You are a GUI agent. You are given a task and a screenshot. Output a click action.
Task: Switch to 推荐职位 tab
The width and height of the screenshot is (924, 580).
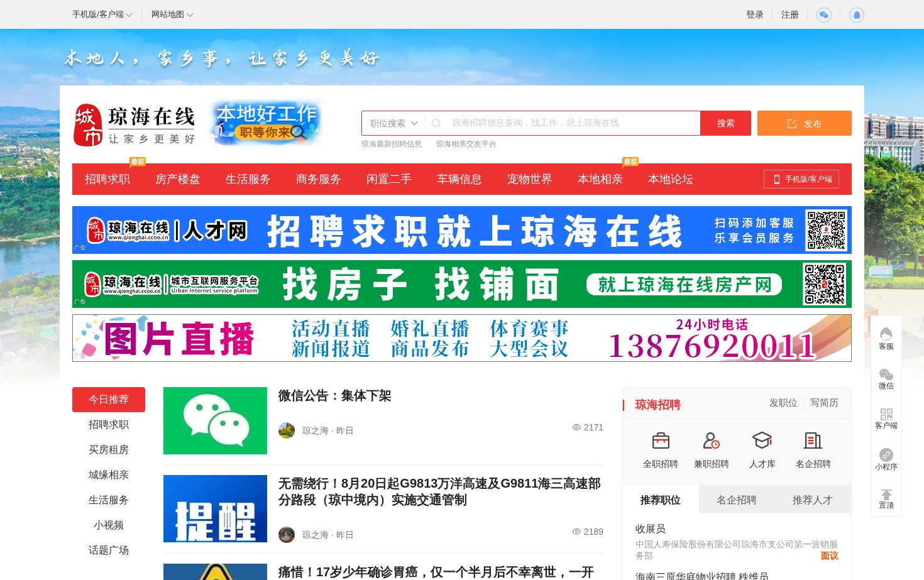[661, 500]
